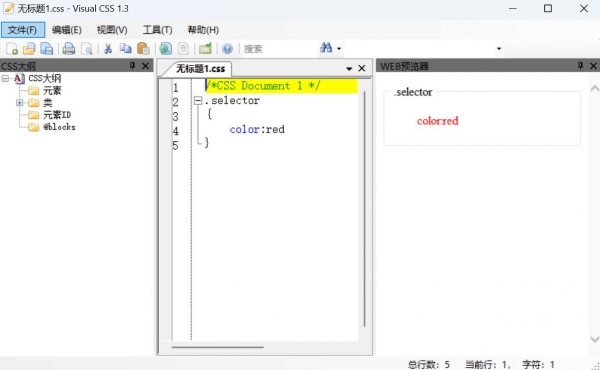Collapse the .selector code fold
The image size is (600, 370).
point(198,101)
